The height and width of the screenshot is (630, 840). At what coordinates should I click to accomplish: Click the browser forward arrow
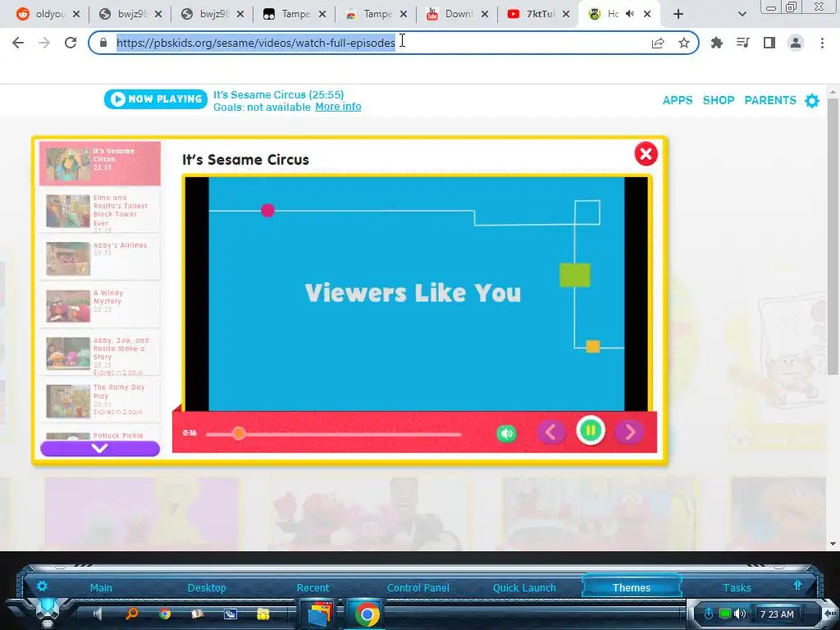click(x=44, y=43)
